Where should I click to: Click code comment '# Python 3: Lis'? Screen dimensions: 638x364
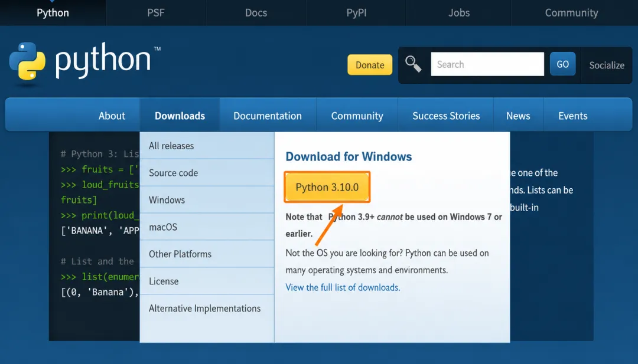100,154
